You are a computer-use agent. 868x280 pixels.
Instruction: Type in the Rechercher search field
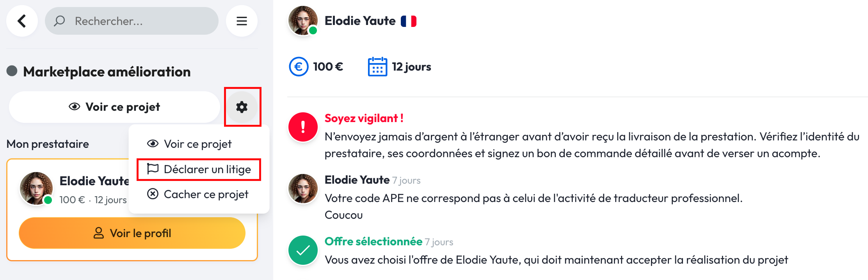point(141,21)
